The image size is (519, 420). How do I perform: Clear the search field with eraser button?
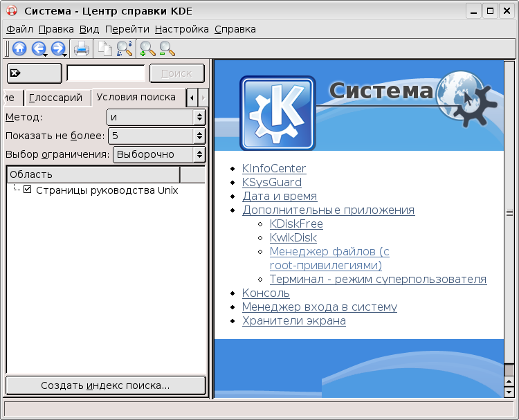[35, 73]
